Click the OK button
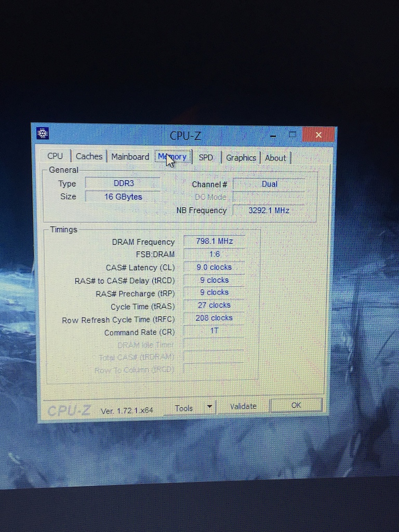Image resolution: width=399 pixels, height=532 pixels. [x=296, y=405]
